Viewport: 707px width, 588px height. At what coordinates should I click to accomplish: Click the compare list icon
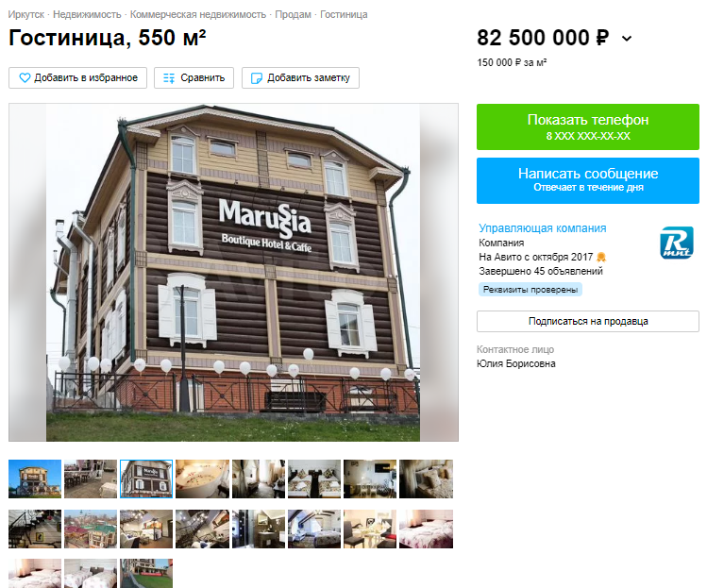click(169, 78)
